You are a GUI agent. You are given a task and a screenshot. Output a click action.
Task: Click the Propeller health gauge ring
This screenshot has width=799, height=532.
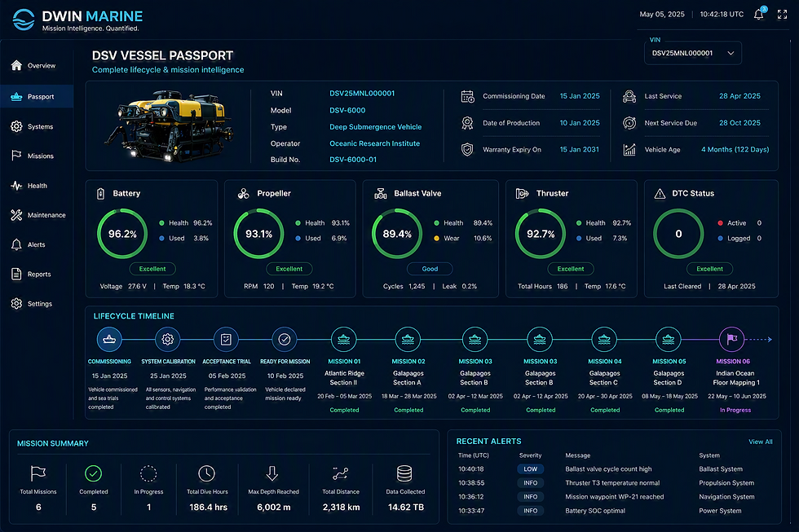pos(259,234)
